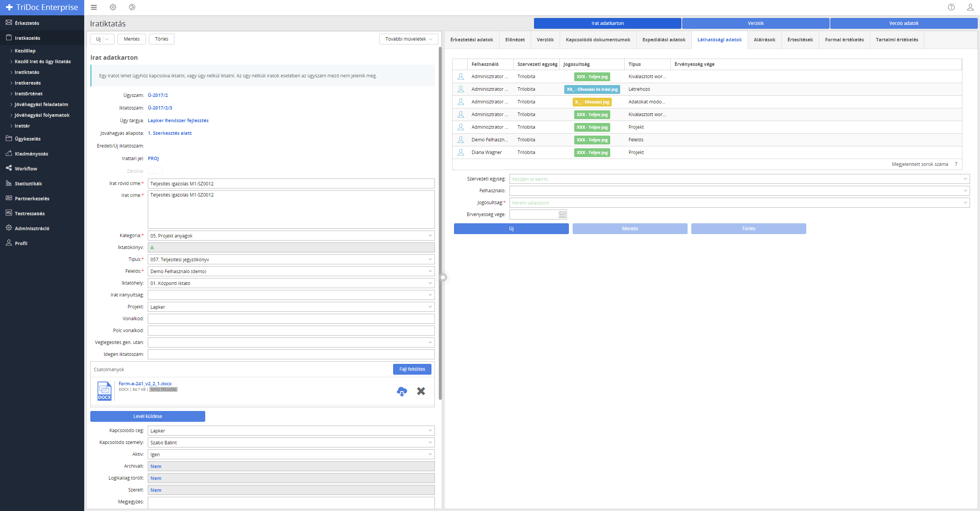Click the Level küldese button
This screenshot has height=511, width=980.
click(147, 416)
